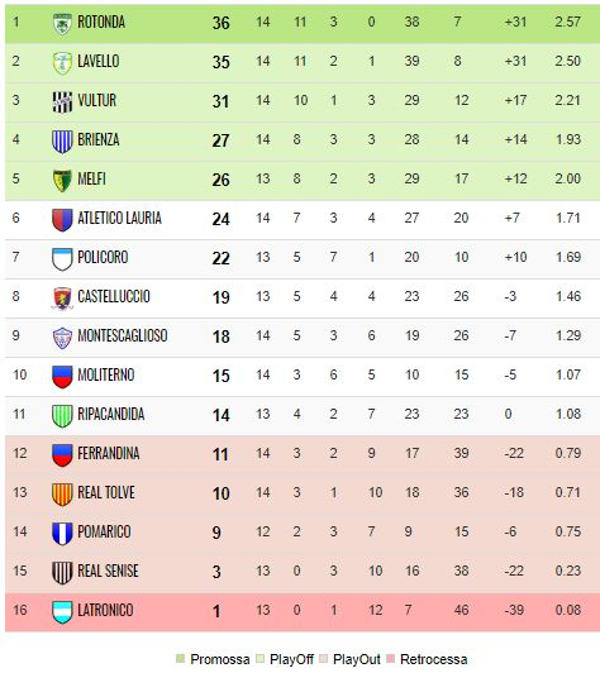
Task: Click the Vultur striped crest icon
Action: pyautogui.click(x=62, y=102)
